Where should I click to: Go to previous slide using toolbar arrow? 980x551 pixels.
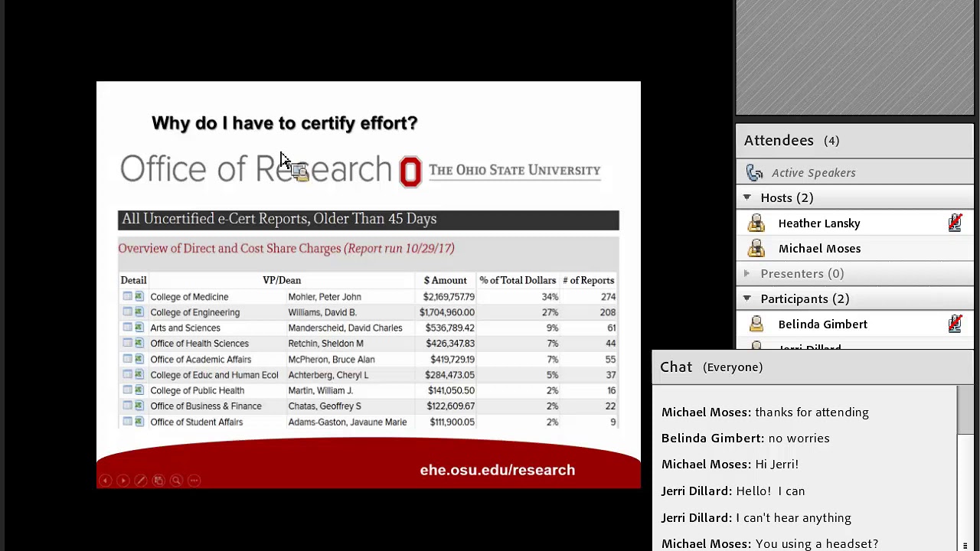click(106, 481)
